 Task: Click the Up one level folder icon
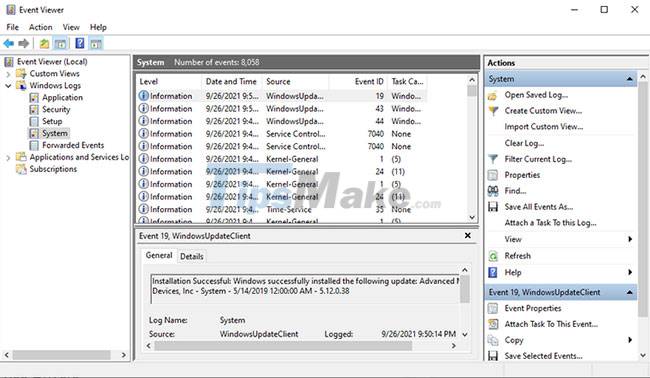(x=44, y=43)
